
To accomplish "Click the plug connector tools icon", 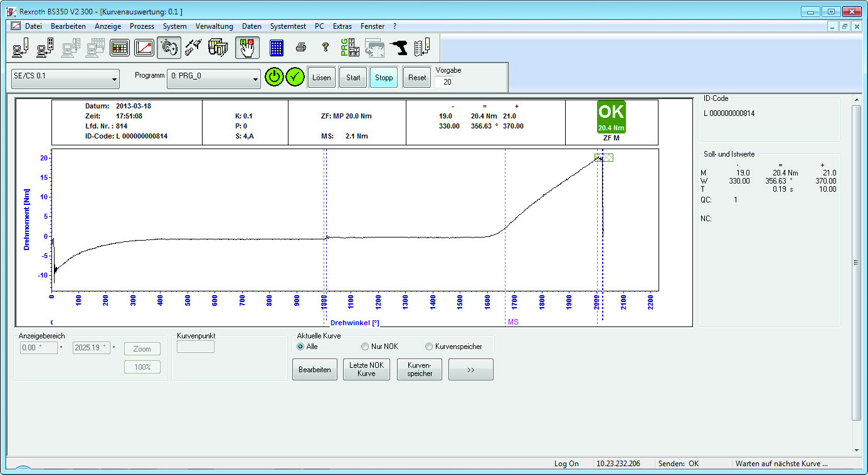I will click(193, 48).
